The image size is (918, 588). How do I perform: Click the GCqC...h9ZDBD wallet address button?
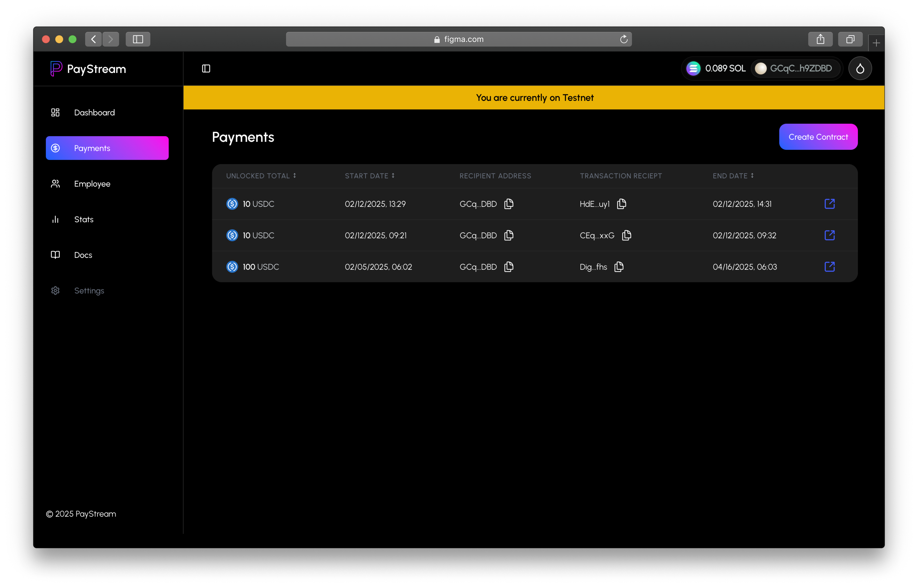796,69
